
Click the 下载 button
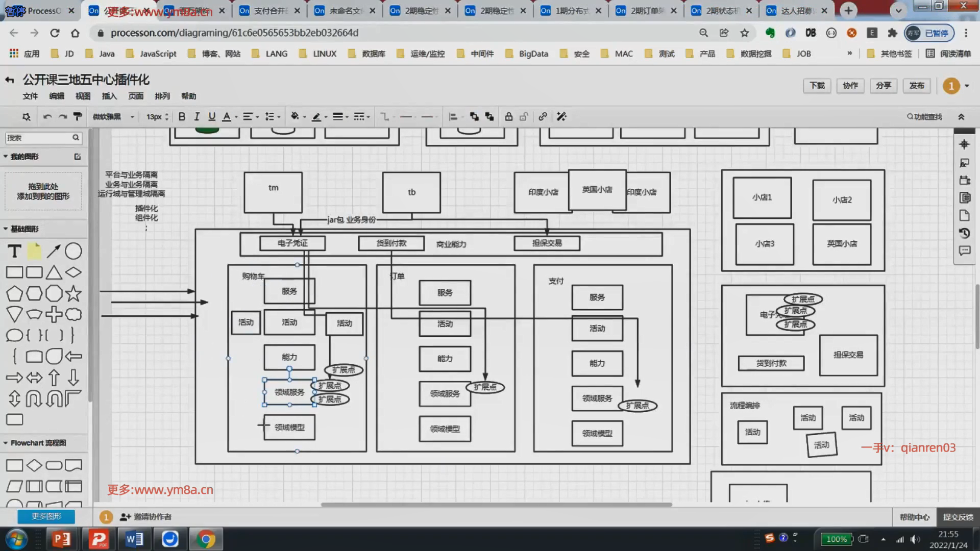pyautogui.click(x=817, y=86)
